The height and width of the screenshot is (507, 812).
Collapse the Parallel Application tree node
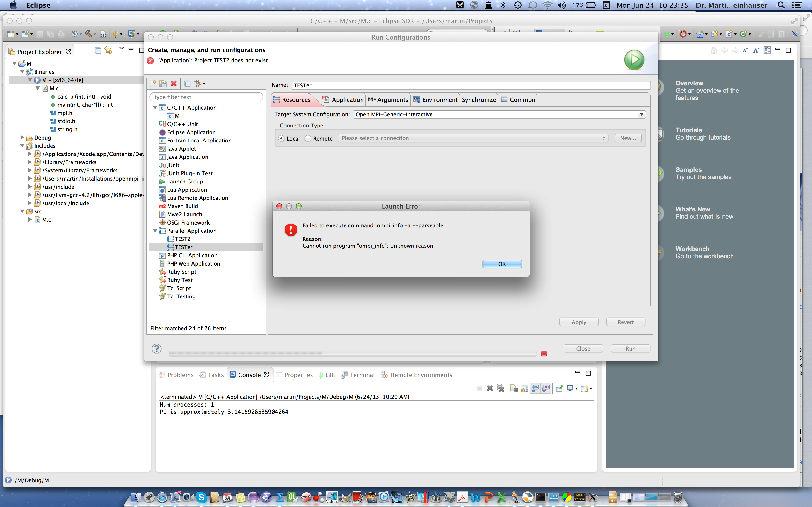point(155,231)
